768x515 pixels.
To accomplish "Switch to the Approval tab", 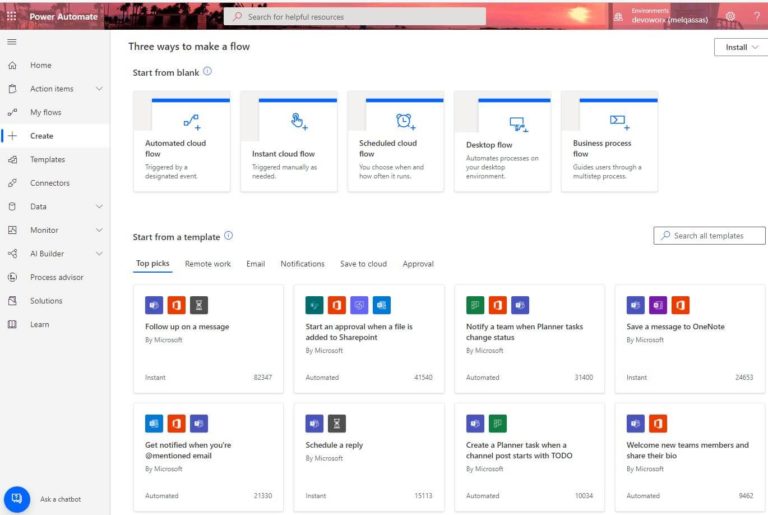I will click(418, 264).
